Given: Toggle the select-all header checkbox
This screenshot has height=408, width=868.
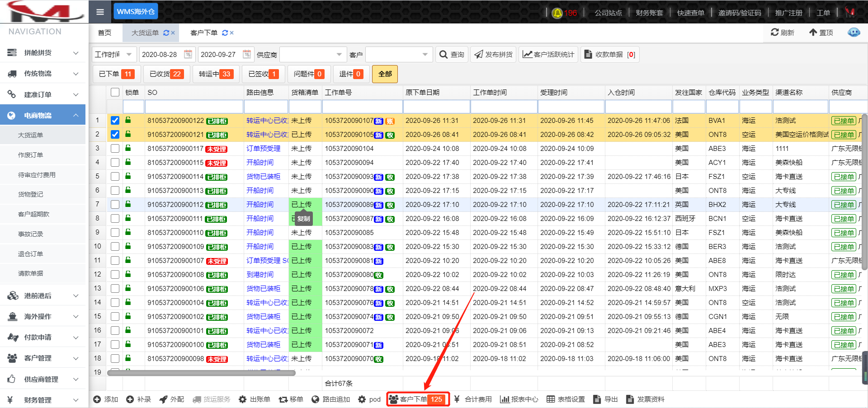Looking at the screenshot, I should (115, 92).
